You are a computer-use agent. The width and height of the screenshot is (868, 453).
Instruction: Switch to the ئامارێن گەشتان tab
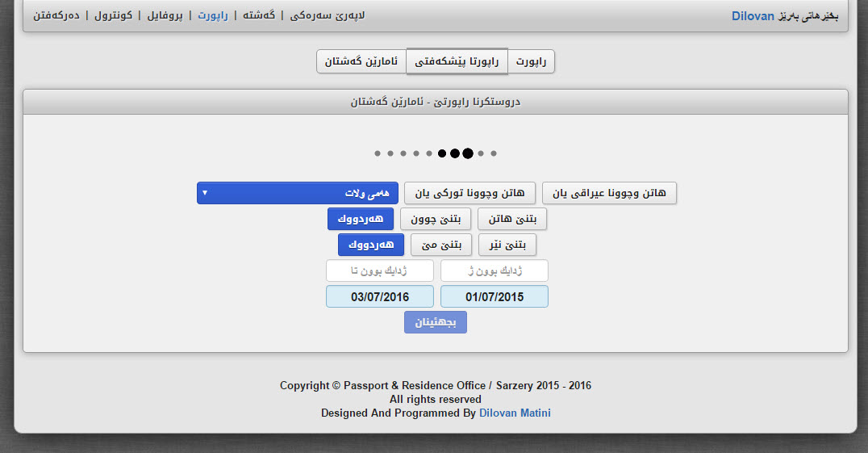361,61
